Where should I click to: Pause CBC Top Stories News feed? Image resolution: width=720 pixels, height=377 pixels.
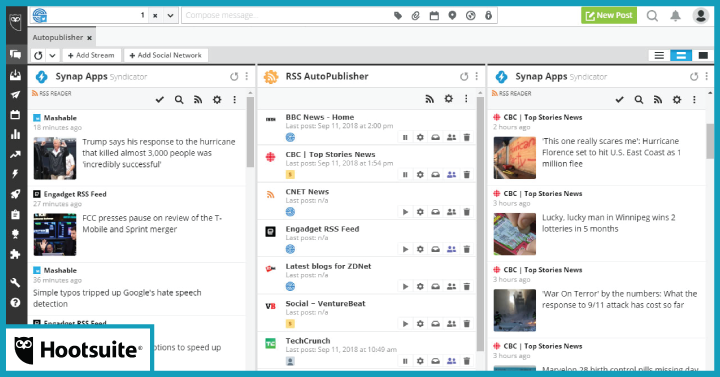point(405,174)
